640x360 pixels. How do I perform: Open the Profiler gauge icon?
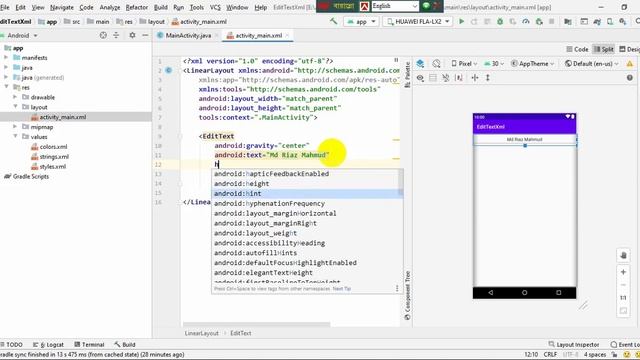[526, 21]
